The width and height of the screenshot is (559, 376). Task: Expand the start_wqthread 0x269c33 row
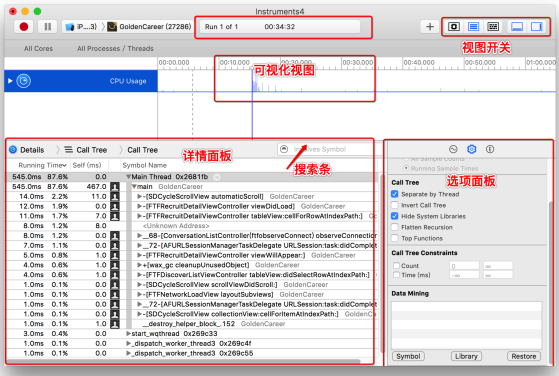pos(129,334)
